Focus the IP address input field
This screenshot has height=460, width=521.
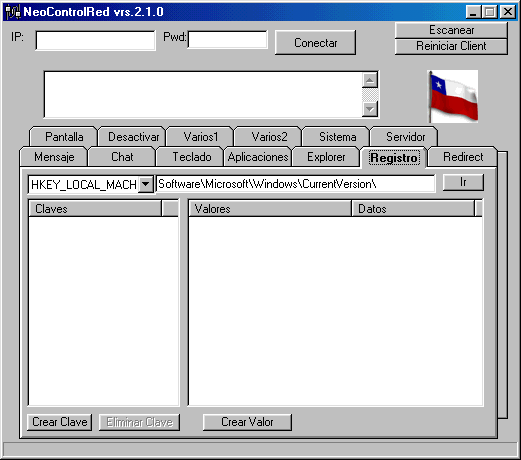click(95, 40)
